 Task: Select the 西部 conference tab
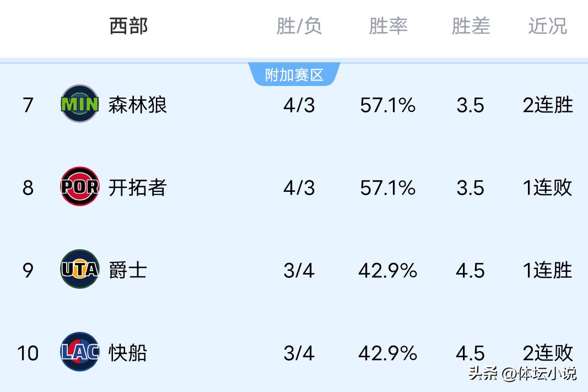click(x=128, y=26)
